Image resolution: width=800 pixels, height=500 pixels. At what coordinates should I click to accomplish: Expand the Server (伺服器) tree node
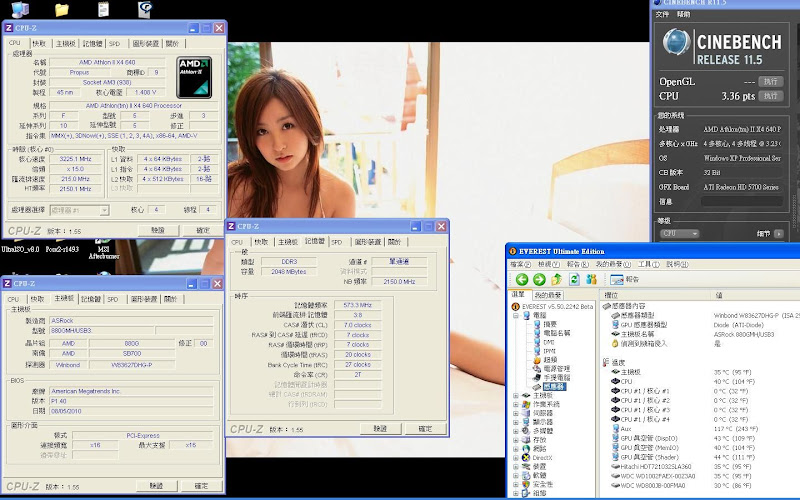[516, 413]
